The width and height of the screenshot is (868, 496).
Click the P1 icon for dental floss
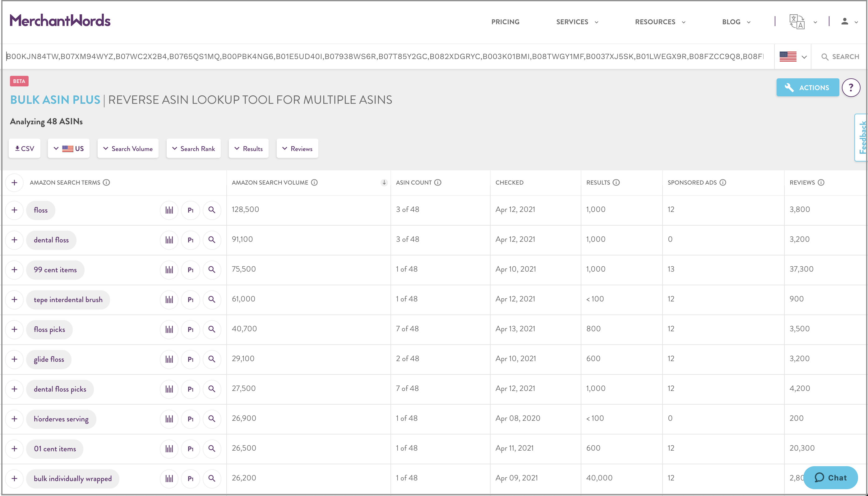(x=191, y=240)
